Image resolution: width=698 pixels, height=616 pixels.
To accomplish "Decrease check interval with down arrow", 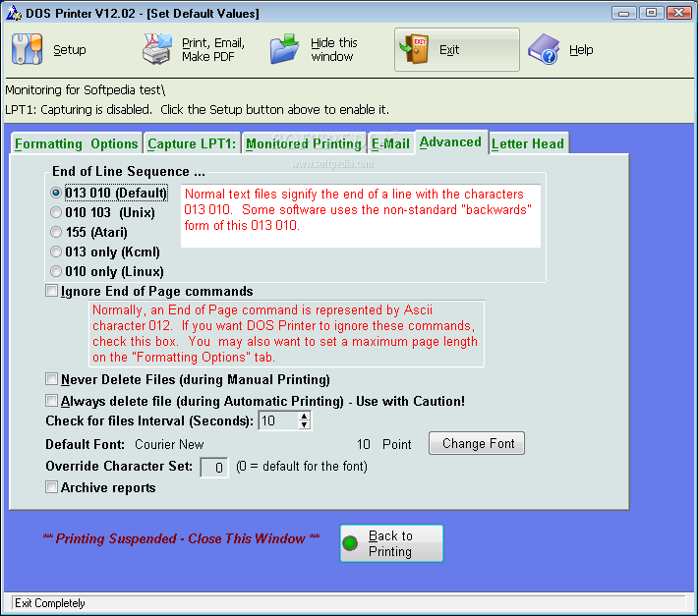I will (304, 425).
